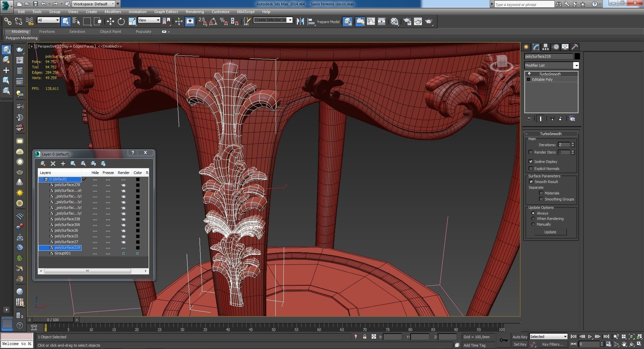Click Configure Modifier Sets icon
The image size is (644, 349).
[573, 119]
